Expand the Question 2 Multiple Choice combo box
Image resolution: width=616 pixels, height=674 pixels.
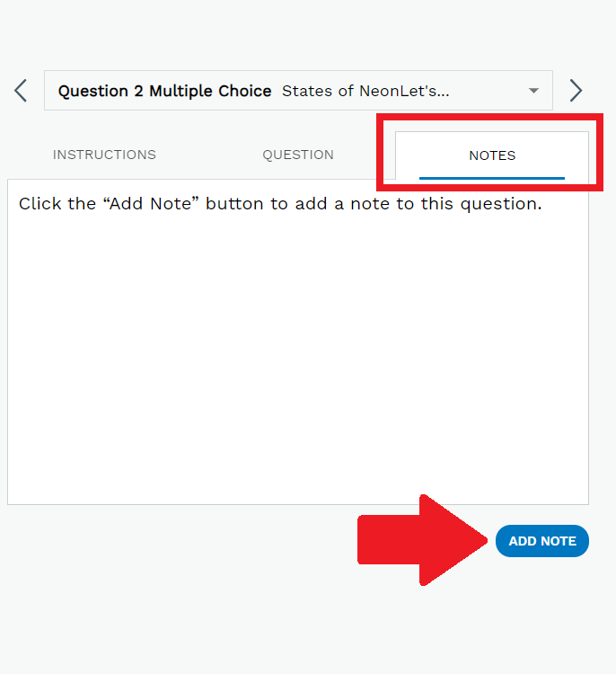[298, 91]
